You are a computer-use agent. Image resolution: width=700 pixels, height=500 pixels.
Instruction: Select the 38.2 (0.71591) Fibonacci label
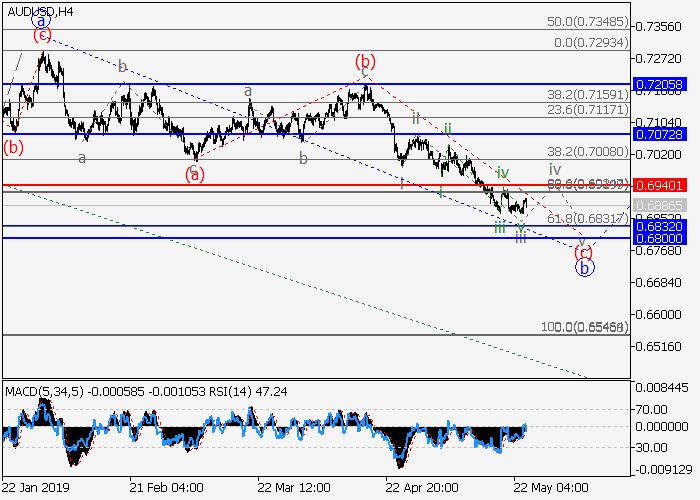coord(588,95)
